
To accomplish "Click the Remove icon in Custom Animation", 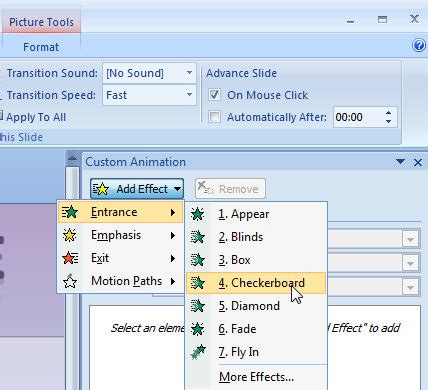I will 205,188.
